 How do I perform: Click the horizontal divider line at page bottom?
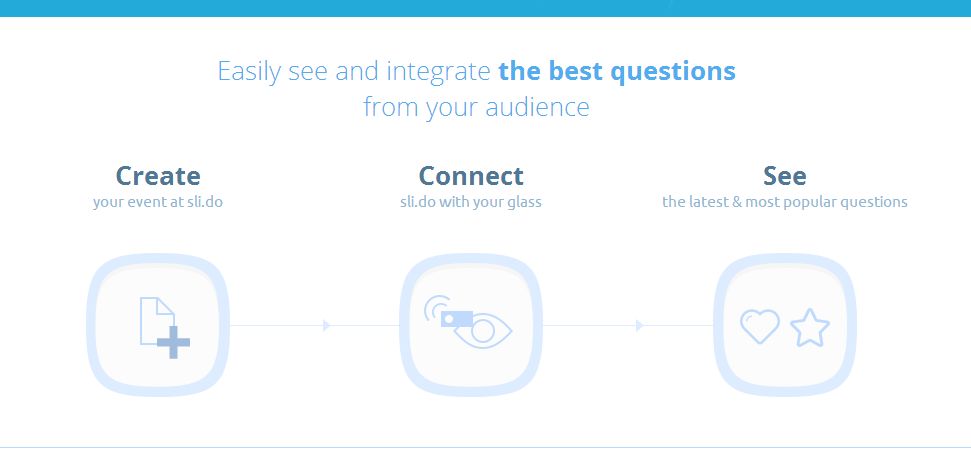485,447
